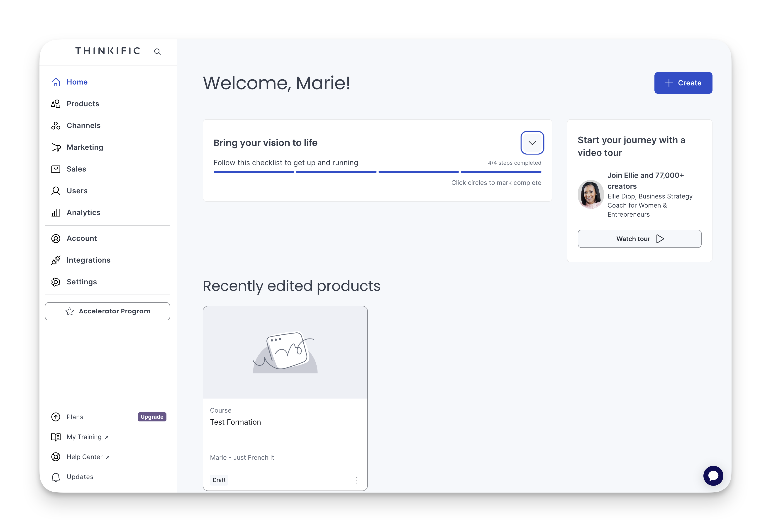Expand the vision checklist chevron

pos(532,143)
